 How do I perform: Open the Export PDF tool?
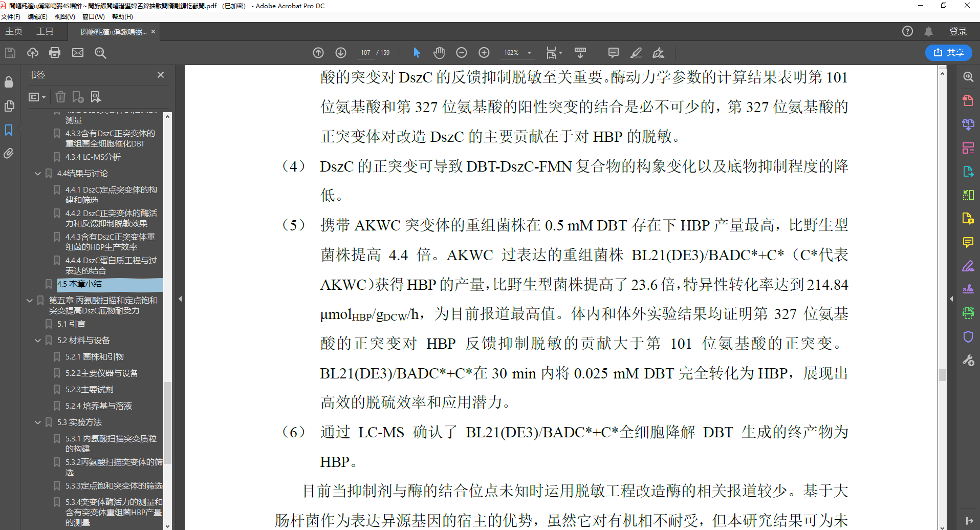[x=968, y=172]
